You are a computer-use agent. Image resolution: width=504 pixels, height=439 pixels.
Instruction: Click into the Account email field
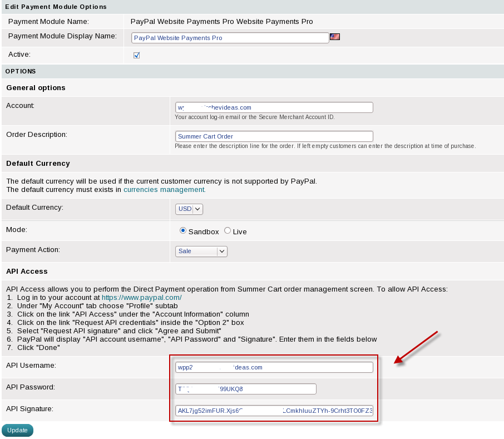[274, 107]
